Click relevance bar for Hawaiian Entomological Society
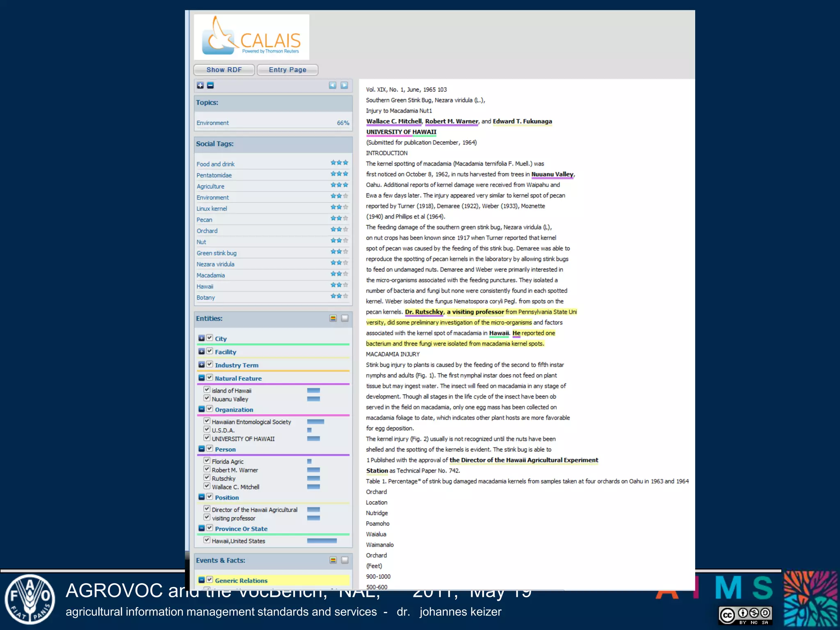This screenshot has height=630, width=840. coord(315,422)
